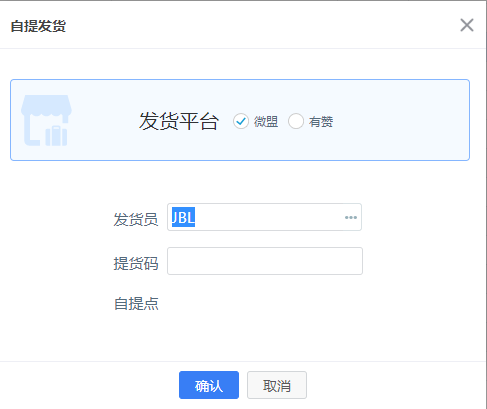Click the highlighted JBL text
Image resolution: width=487 pixels, height=409 pixels.
(183, 217)
